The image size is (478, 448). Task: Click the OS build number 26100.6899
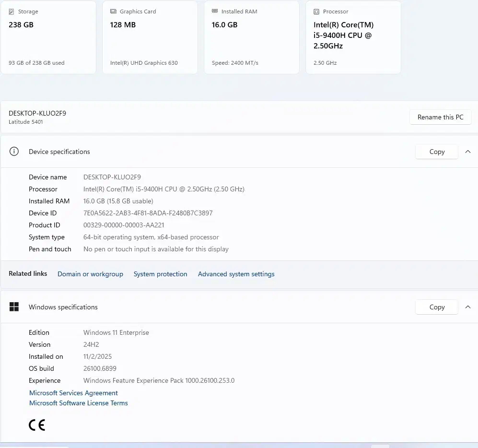pyautogui.click(x=100, y=368)
